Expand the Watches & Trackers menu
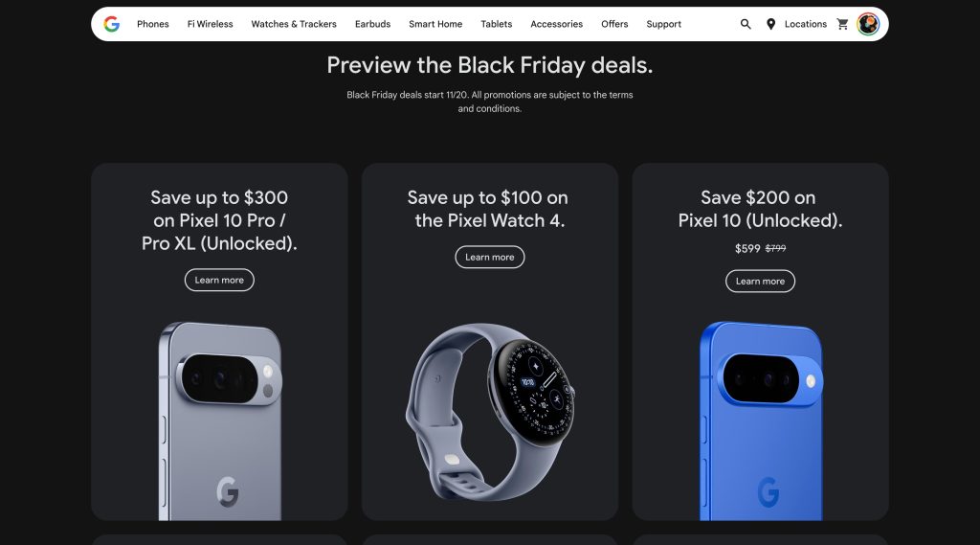980x545 pixels. coord(294,24)
